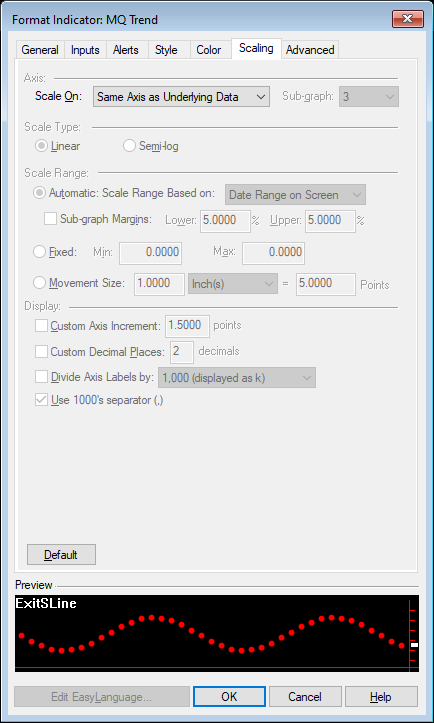This screenshot has height=723, width=434.
Task: Open the Scale On dropdown
Action: (181, 97)
